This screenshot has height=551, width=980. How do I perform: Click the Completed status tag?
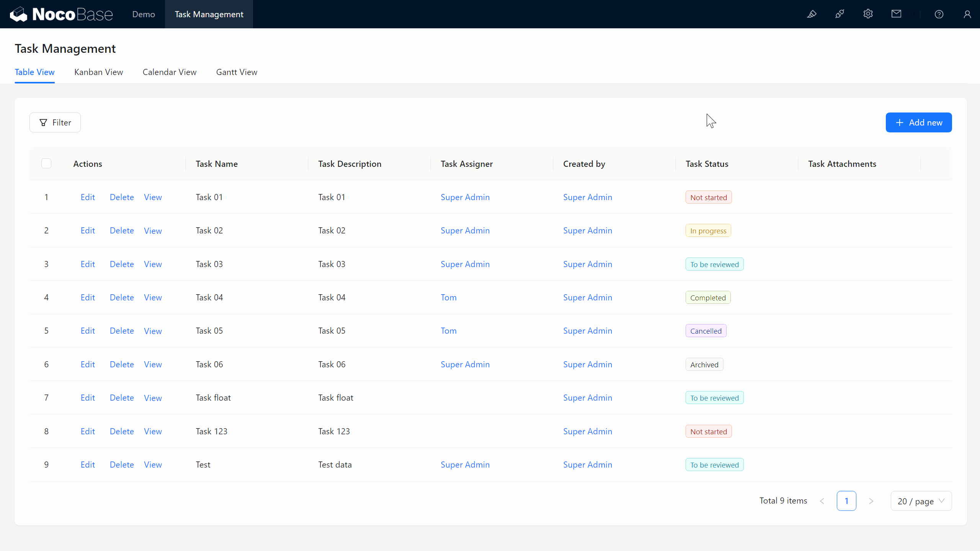click(x=708, y=298)
